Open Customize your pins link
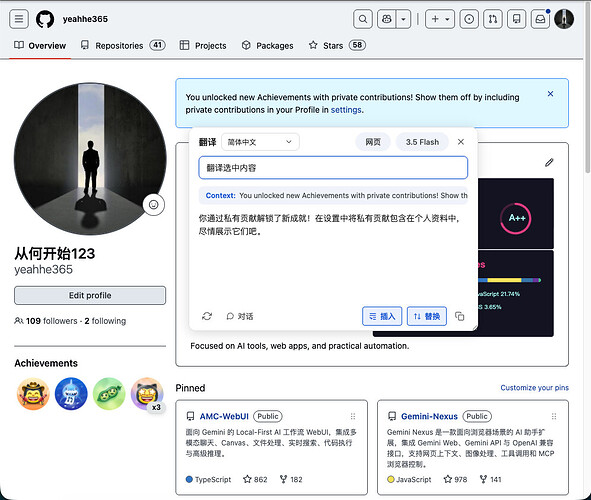 click(x=534, y=388)
